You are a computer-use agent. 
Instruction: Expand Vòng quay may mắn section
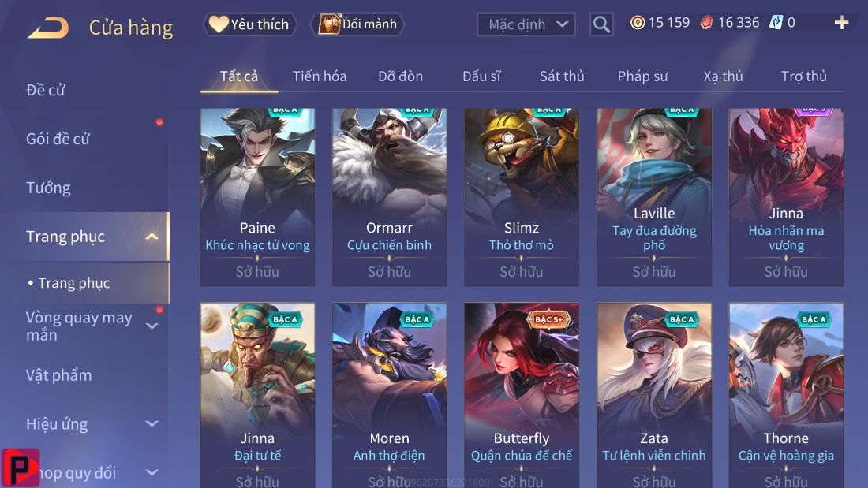tap(152, 326)
